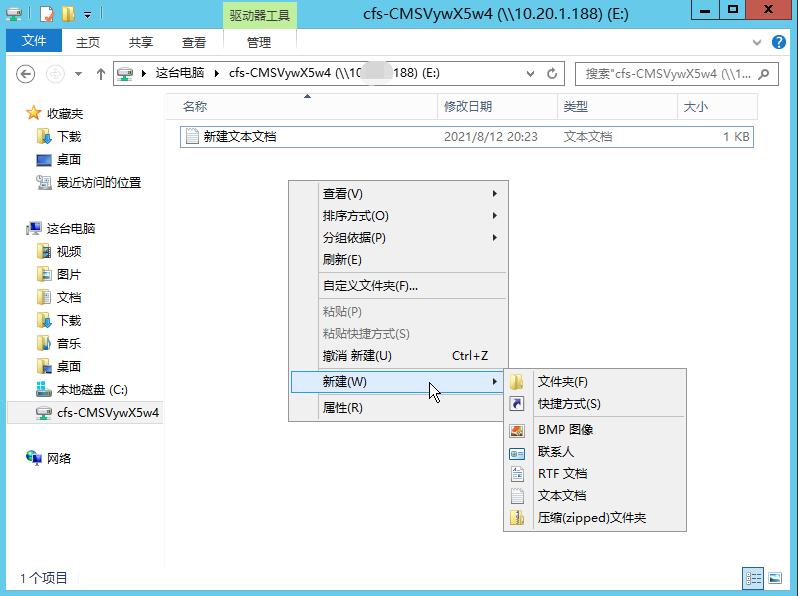798x596 pixels.
Task: Click the highlighted 新建(W) menu entry
Action: [398, 382]
